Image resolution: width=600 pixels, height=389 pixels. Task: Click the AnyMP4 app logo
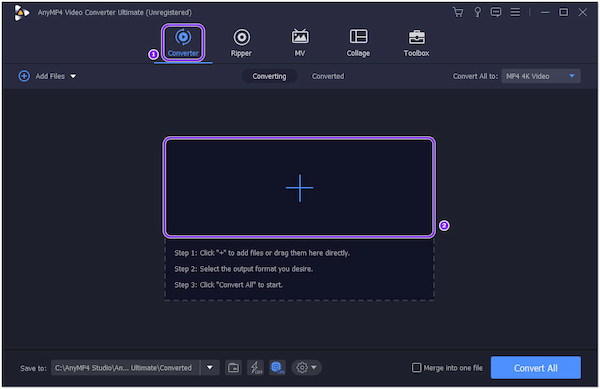point(21,13)
